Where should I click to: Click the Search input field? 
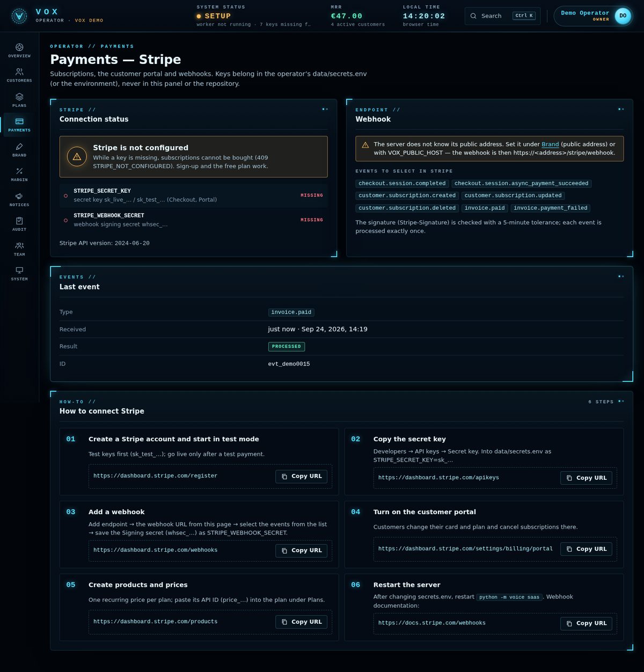coord(502,16)
